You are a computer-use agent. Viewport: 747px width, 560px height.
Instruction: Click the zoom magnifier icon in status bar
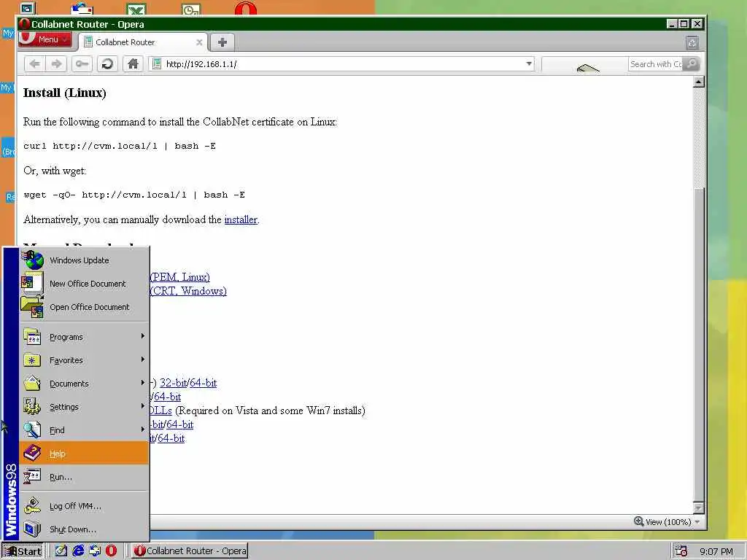click(639, 521)
